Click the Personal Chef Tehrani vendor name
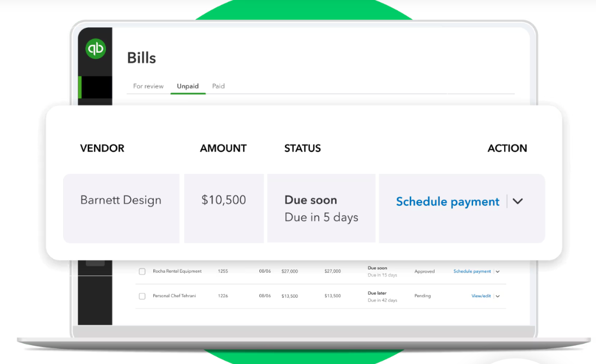 coord(174,296)
